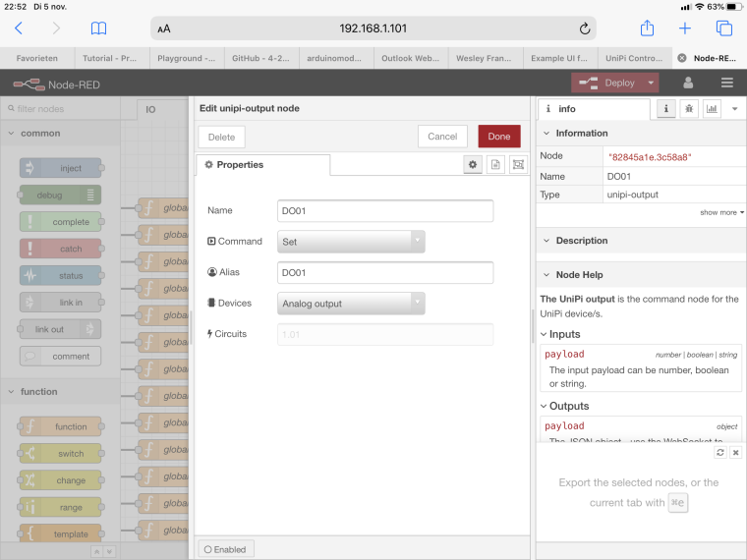747x560 pixels.
Task: Open the Node-RED hamburger main menu
Action: click(x=727, y=84)
